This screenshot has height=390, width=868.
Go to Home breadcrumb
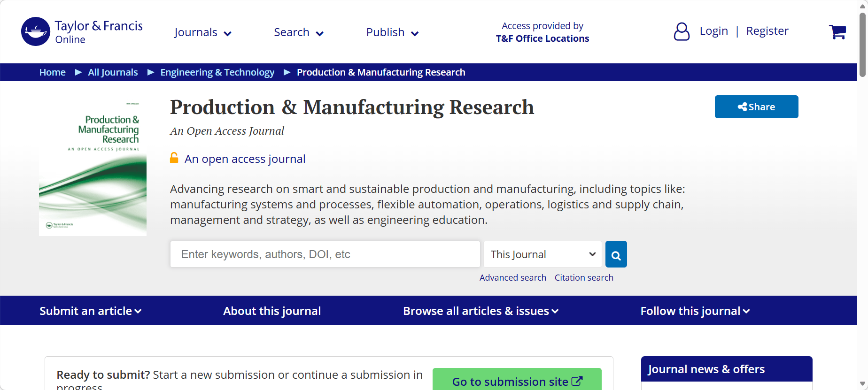click(53, 72)
